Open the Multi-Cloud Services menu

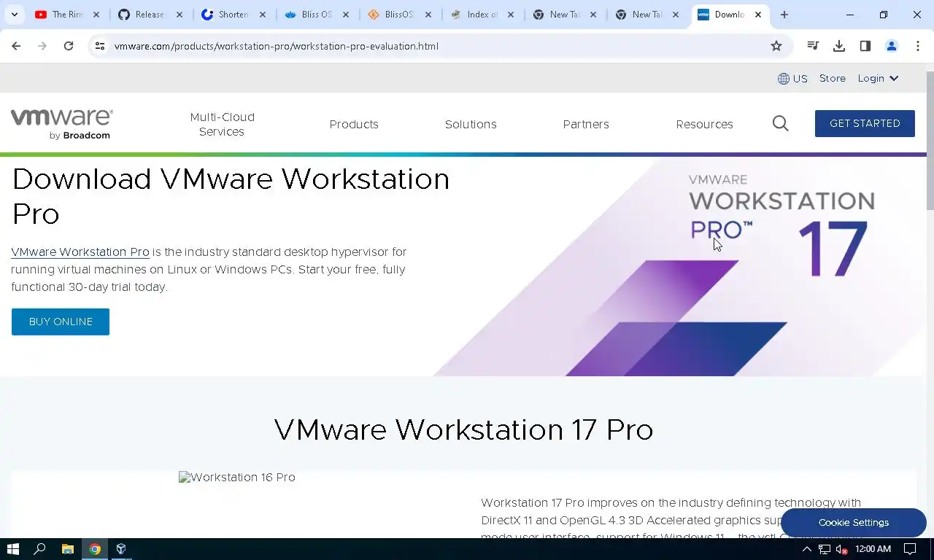click(222, 124)
